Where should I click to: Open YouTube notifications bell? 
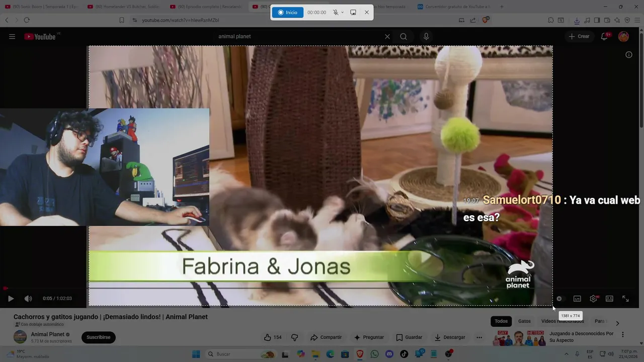point(605,37)
